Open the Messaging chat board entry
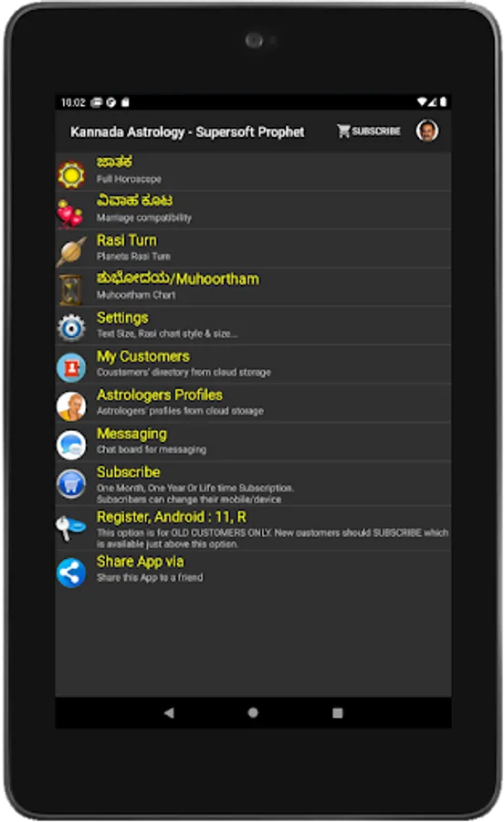The image size is (504, 822). (253, 441)
